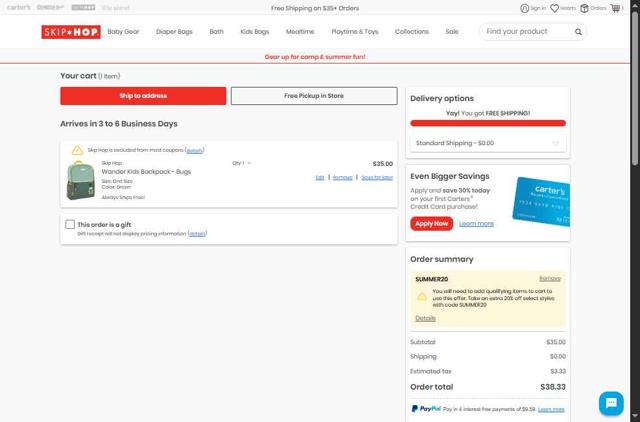Open the Playtime & Toys menu
The width and height of the screenshot is (640, 422).
click(x=355, y=31)
